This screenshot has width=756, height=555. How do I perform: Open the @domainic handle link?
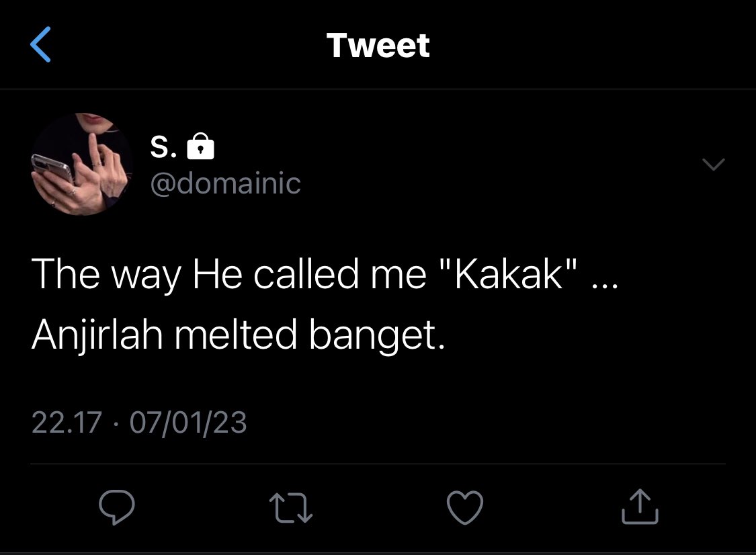tap(226, 183)
